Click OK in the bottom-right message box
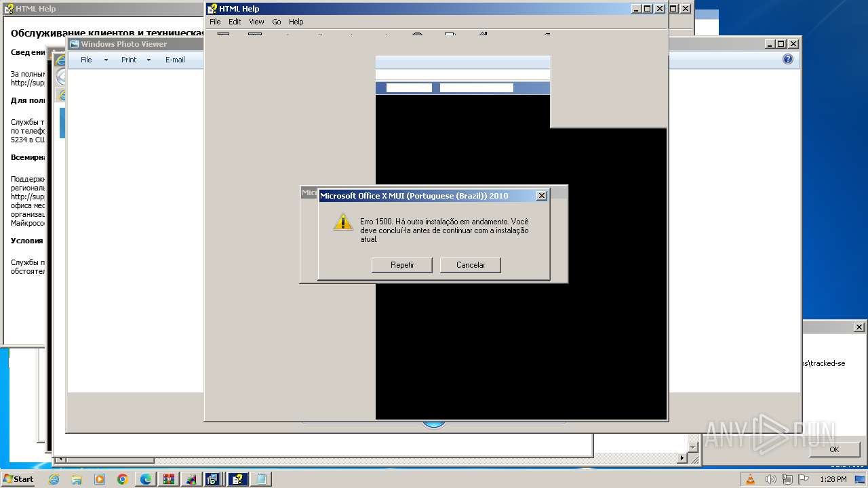 coord(834,449)
